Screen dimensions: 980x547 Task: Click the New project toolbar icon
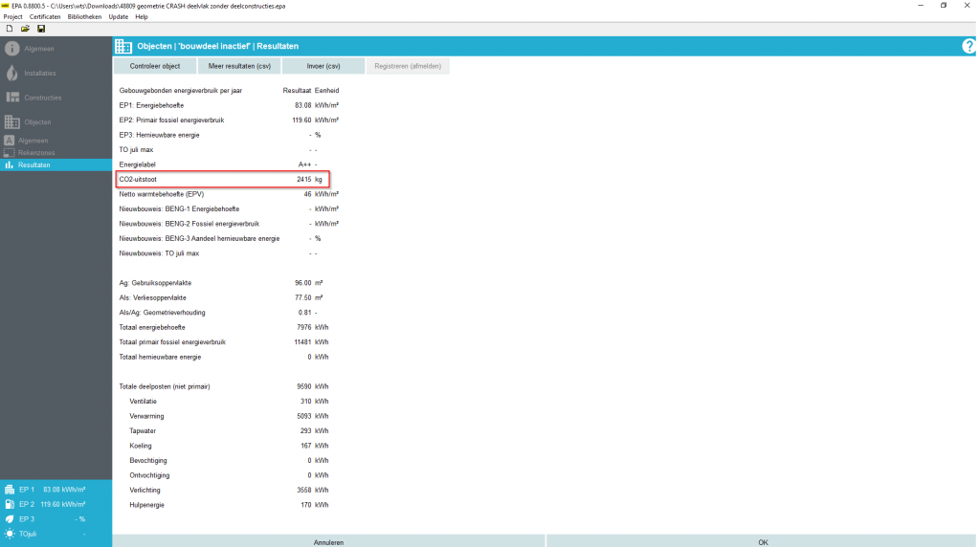pyautogui.click(x=10, y=29)
